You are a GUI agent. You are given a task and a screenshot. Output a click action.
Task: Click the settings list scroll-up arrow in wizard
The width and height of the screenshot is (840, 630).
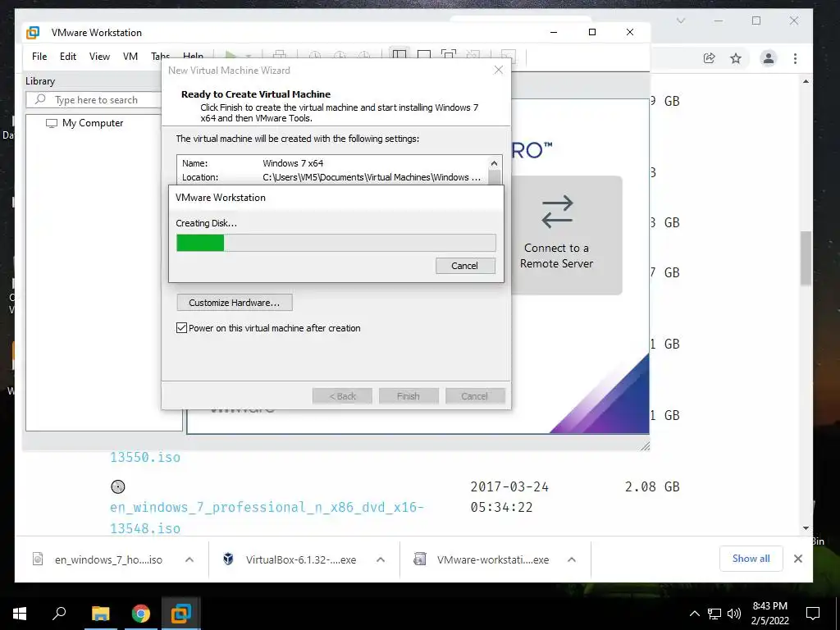coord(494,163)
